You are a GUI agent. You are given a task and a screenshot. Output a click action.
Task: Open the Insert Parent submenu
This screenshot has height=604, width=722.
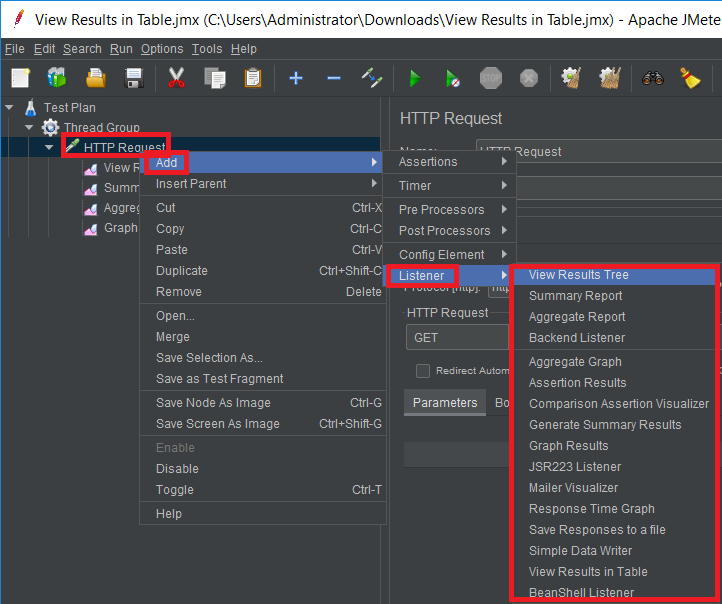(x=262, y=184)
